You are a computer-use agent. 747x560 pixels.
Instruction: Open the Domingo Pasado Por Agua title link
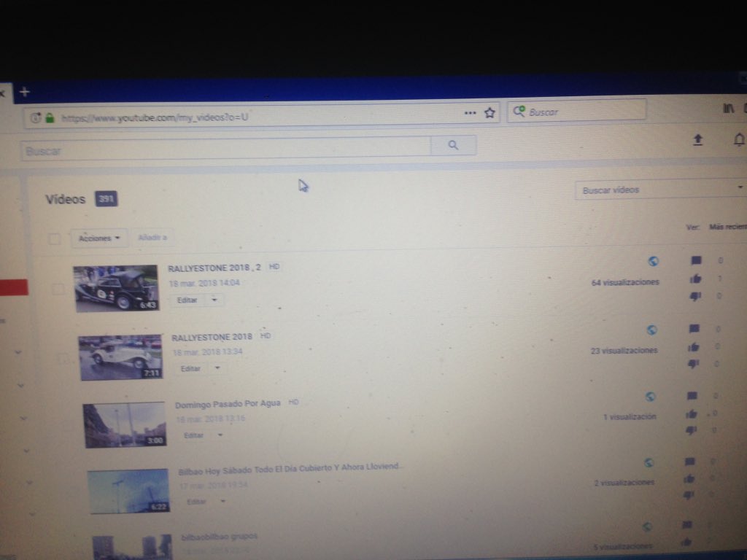click(228, 404)
